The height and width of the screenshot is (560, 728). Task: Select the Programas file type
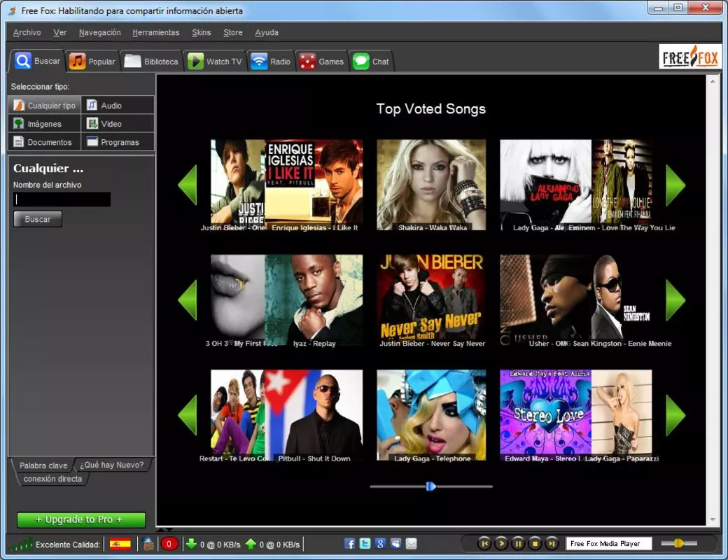point(118,142)
